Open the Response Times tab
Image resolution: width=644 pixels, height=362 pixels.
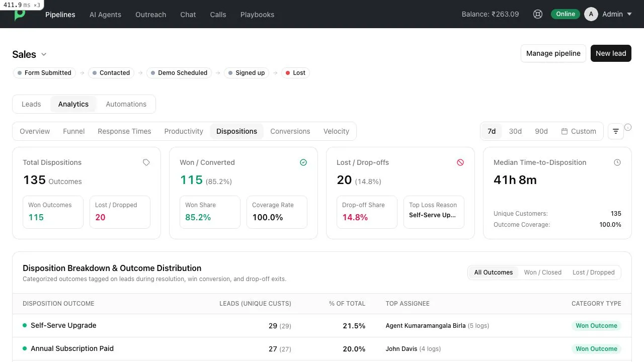click(x=124, y=131)
